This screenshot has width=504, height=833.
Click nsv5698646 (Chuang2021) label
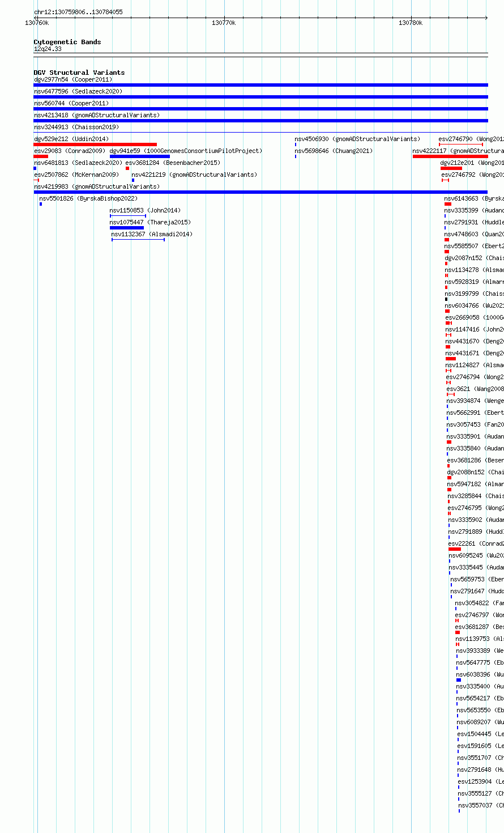(x=334, y=151)
